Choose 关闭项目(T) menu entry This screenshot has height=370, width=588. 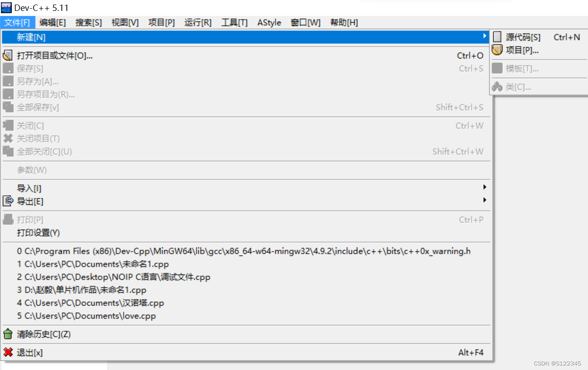click(x=246, y=138)
